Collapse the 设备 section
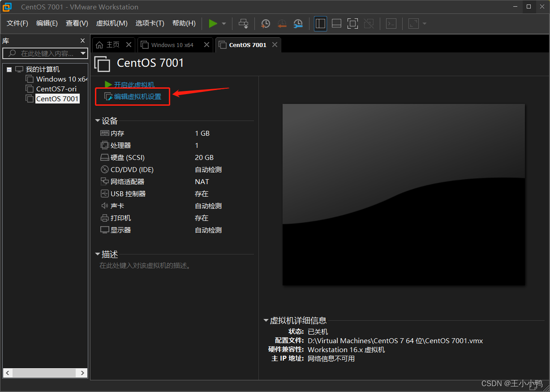This screenshot has width=550, height=392. pos(98,121)
